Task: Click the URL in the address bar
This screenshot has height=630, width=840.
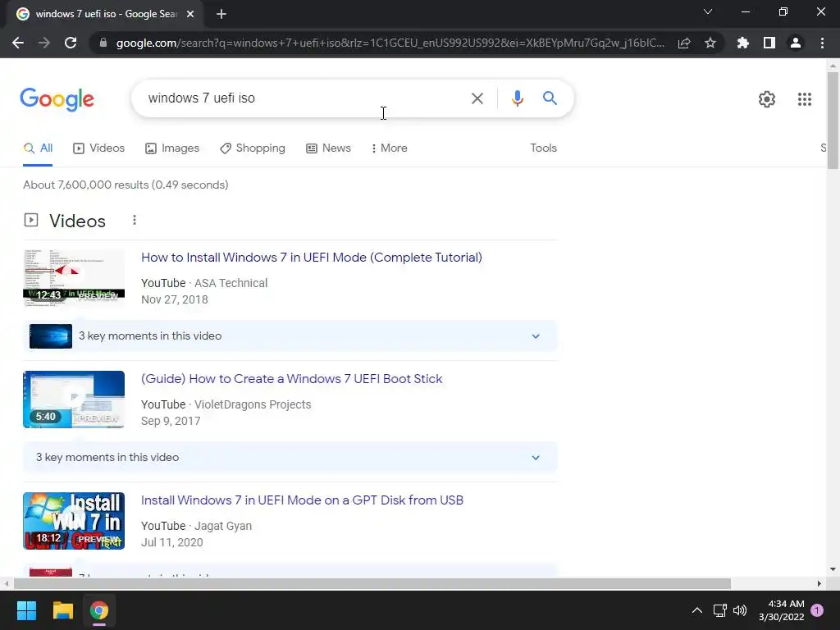Action: tap(390, 43)
